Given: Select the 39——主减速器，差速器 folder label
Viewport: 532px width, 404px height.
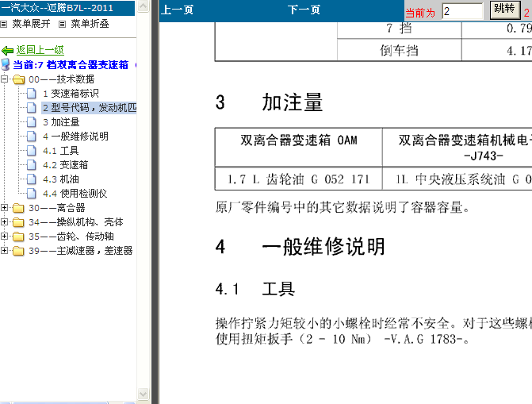Looking at the screenshot, I should pos(81,251).
